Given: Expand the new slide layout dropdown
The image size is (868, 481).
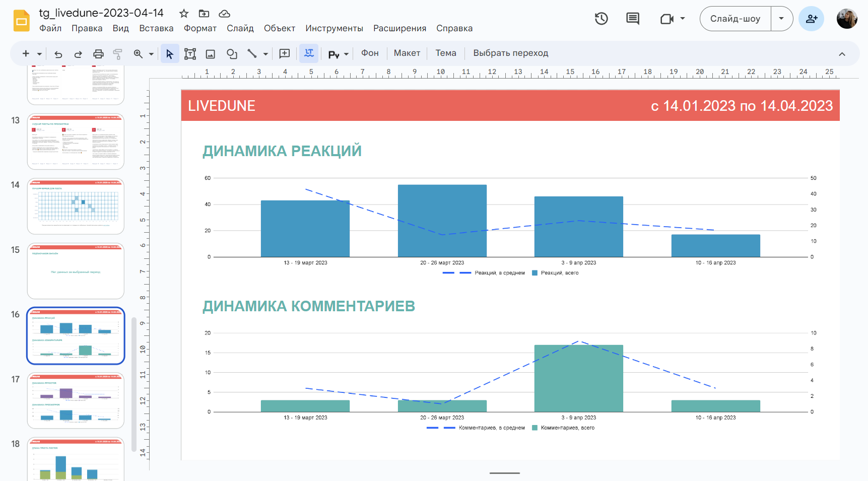Looking at the screenshot, I should 39,53.
